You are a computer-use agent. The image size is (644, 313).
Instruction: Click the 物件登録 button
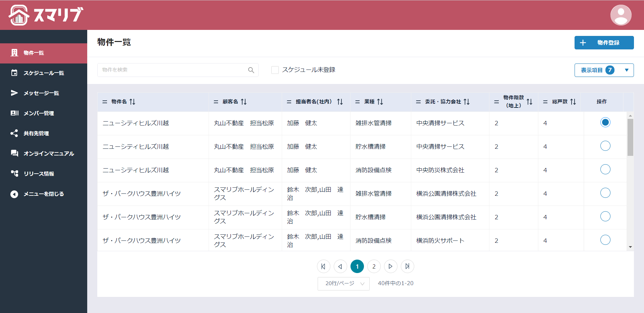point(604,43)
